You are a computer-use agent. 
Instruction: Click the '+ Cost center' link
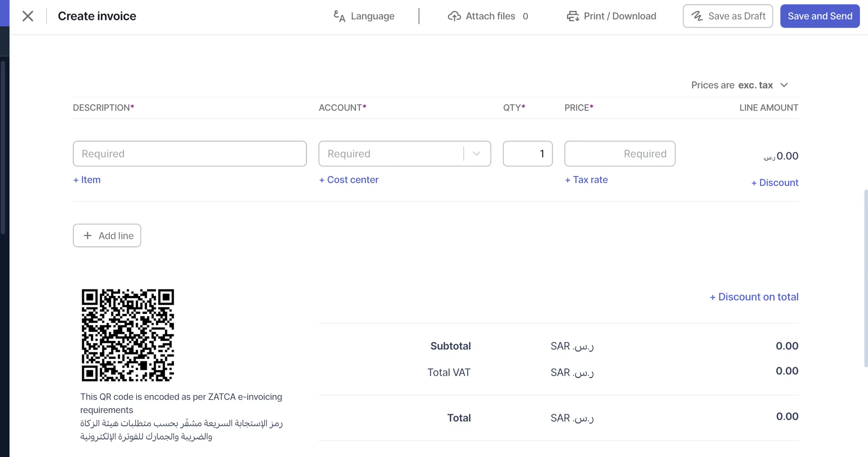coord(349,180)
